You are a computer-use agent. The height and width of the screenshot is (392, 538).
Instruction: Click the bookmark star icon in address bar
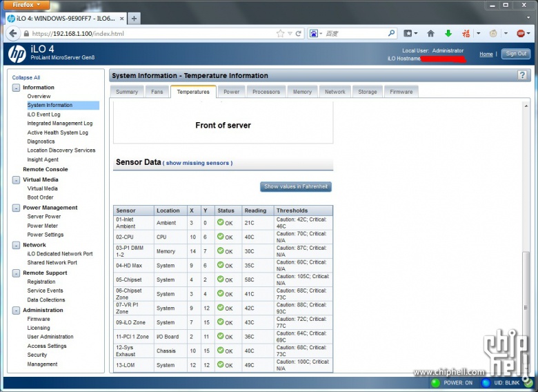tap(280, 33)
